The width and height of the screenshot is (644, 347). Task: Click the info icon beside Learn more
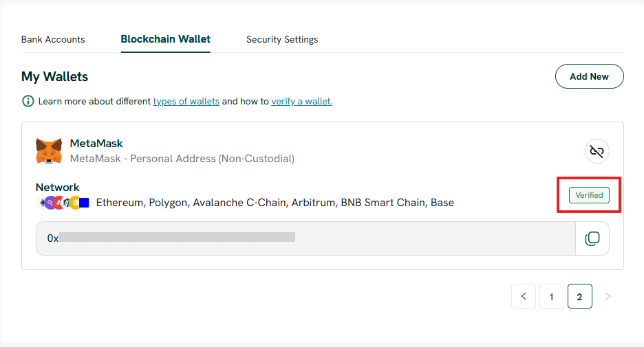tap(28, 101)
